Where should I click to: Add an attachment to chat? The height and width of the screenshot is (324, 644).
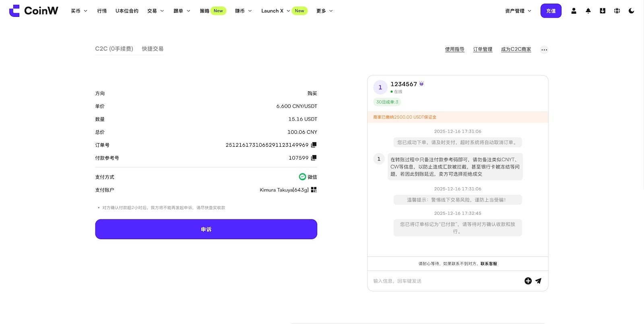tap(528, 281)
